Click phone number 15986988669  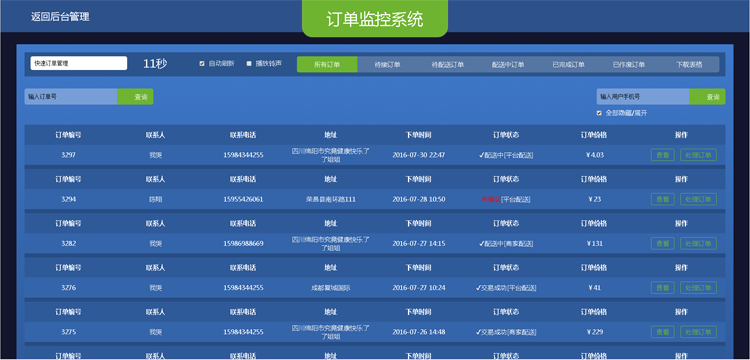(x=243, y=243)
